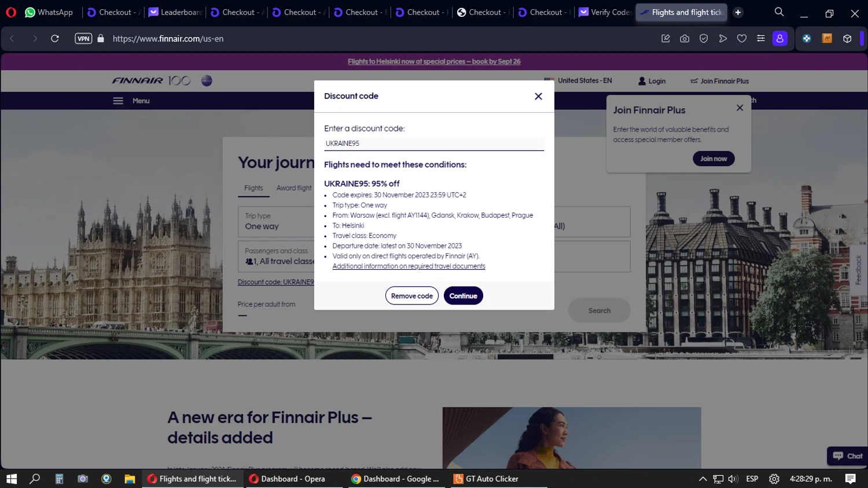Click the send flow arrow icon
This screenshot has width=868, height=488.
[723, 39]
